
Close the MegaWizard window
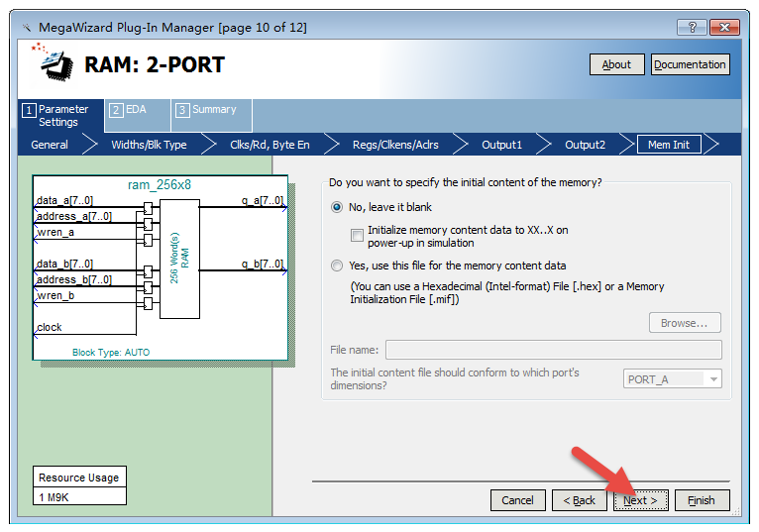724,27
